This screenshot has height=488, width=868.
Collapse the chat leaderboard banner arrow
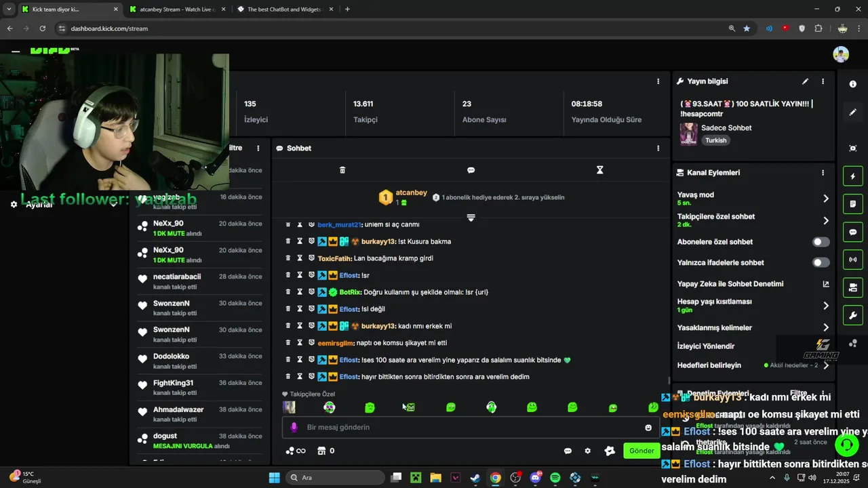[471, 218]
